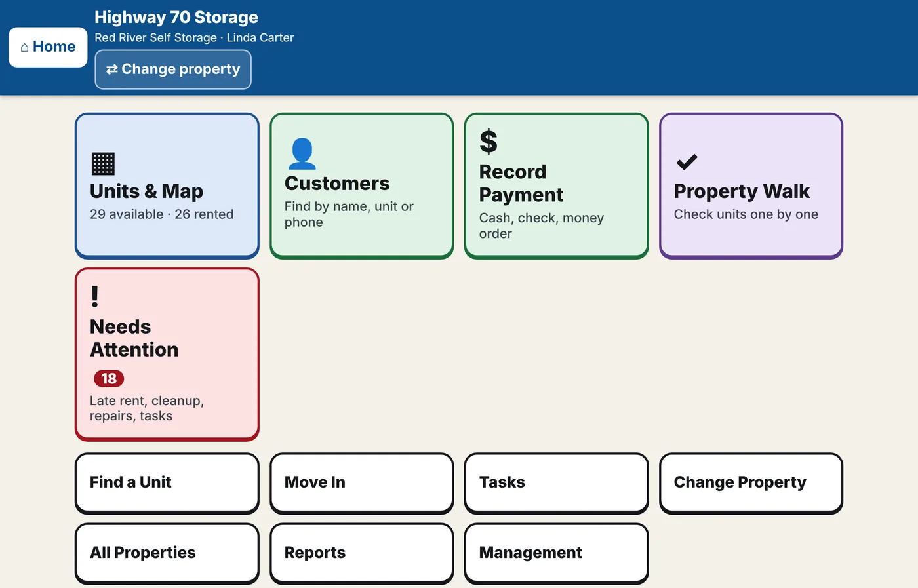Click the Customers heading
Viewport: 918px width, 588px height.
[x=337, y=183]
